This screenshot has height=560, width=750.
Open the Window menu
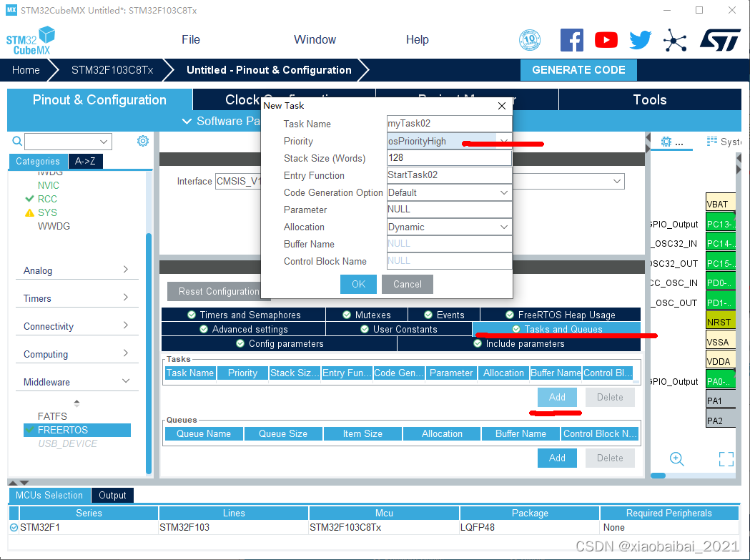(315, 40)
